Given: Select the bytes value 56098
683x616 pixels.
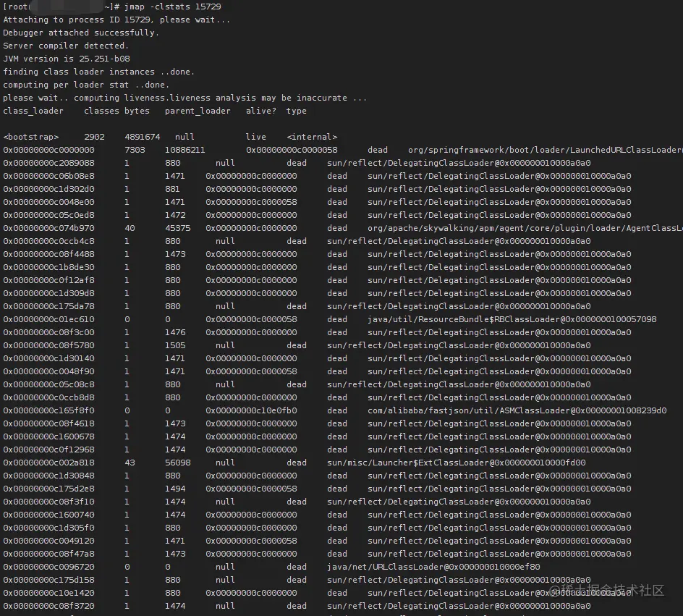Looking at the screenshot, I should (178, 463).
